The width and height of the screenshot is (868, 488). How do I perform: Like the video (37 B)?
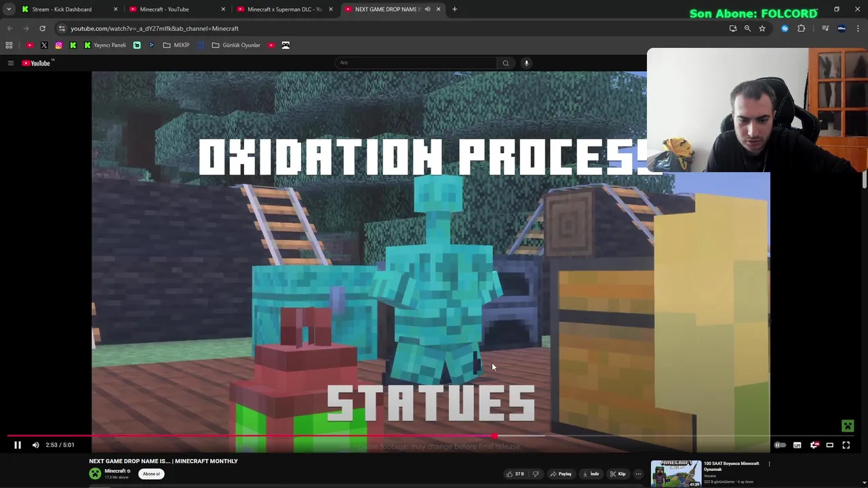coord(515,474)
